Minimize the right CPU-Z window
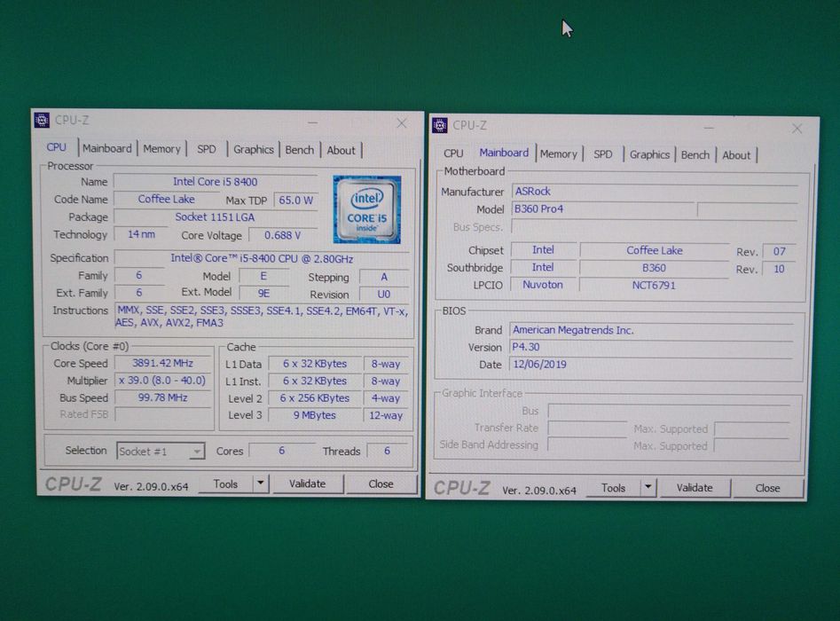 [x=709, y=128]
